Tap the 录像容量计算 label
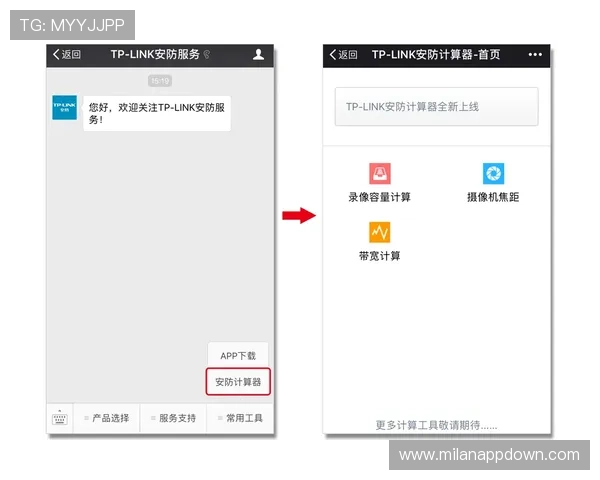This screenshot has height=480, width=600. [x=379, y=197]
